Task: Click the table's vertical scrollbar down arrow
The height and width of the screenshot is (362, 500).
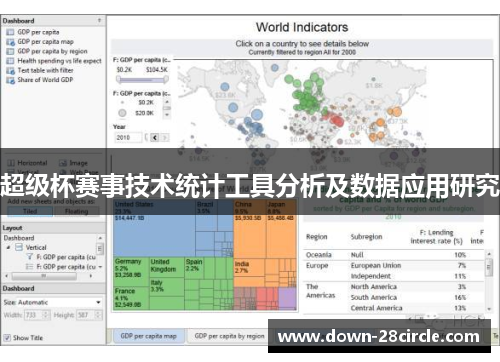Action: (489, 309)
